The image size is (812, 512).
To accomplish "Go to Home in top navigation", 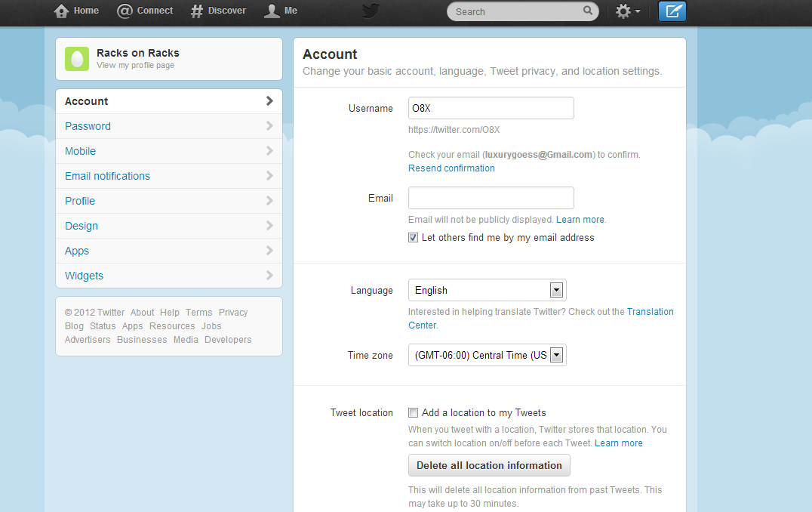I will point(76,11).
